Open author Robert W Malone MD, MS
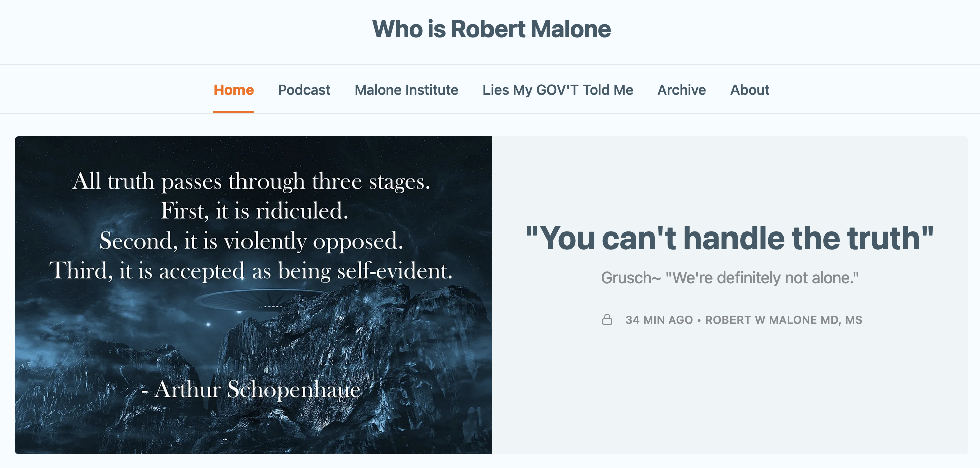Viewport: 980px width, 468px height. click(784, 320)
